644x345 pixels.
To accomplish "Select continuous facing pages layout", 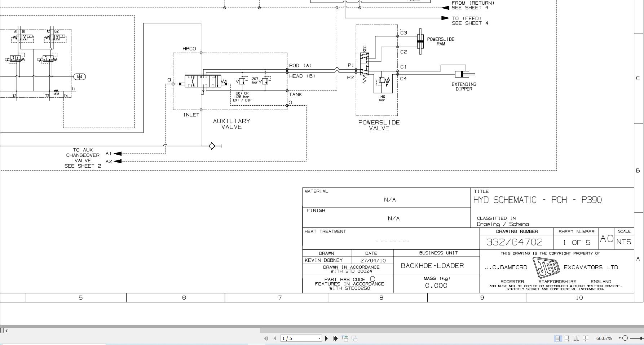I will pos(586,338).
